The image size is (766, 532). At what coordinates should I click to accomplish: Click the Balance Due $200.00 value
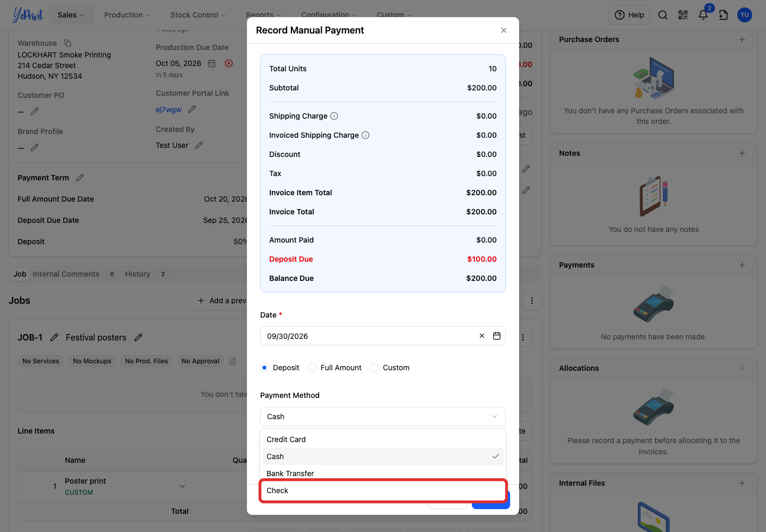481,278
